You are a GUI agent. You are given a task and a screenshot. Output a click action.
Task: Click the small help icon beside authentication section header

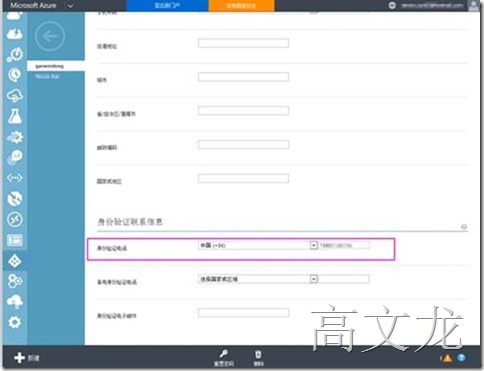[464, 227]
